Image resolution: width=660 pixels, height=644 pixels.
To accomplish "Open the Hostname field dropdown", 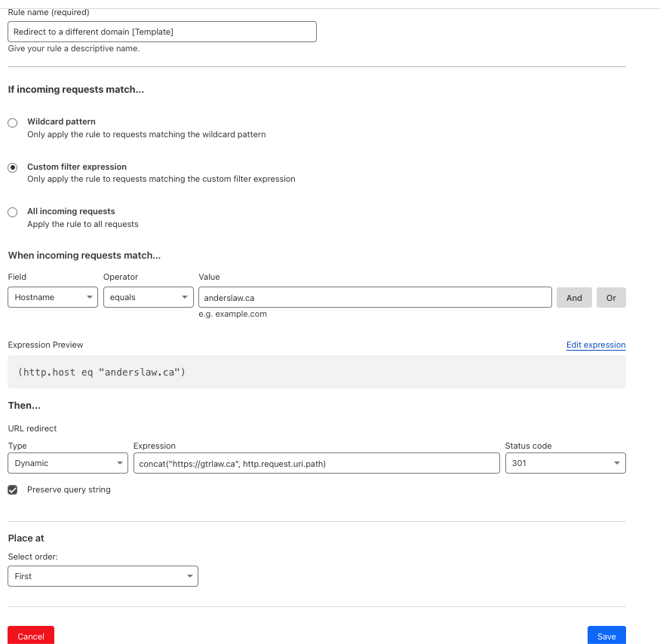I will pyautogui.click(x=53, y=297).
